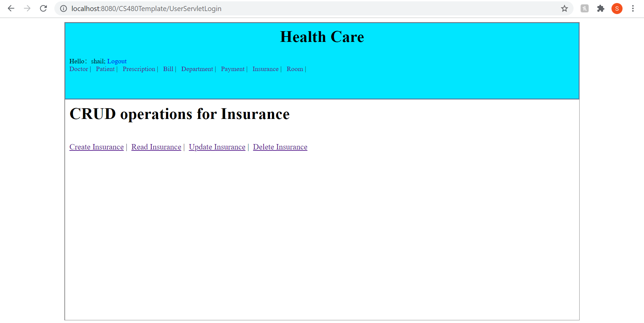Navigate to the Insurance section
This screenshot has height=323, width=644.
(265, 69)
